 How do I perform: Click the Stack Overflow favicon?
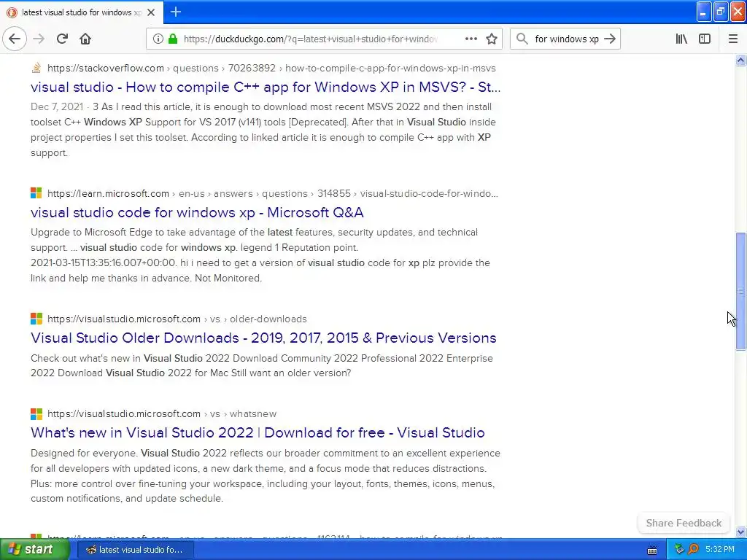pos(36,68)
